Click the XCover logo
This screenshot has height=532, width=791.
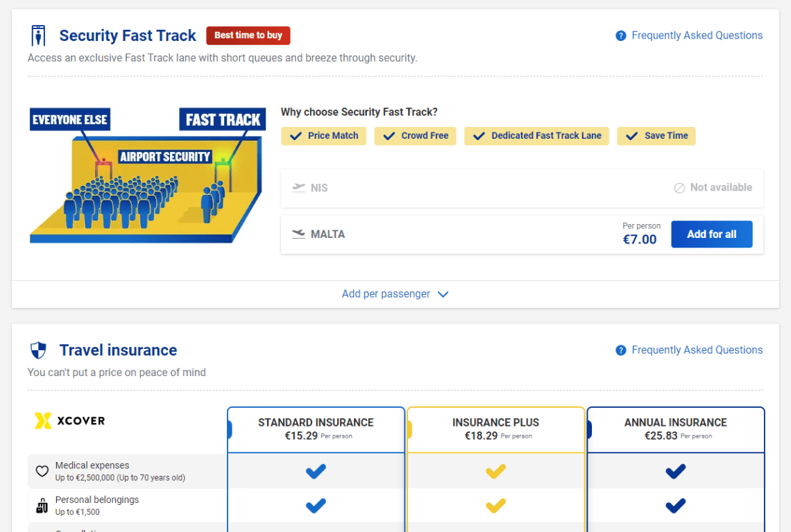point(69,420)
